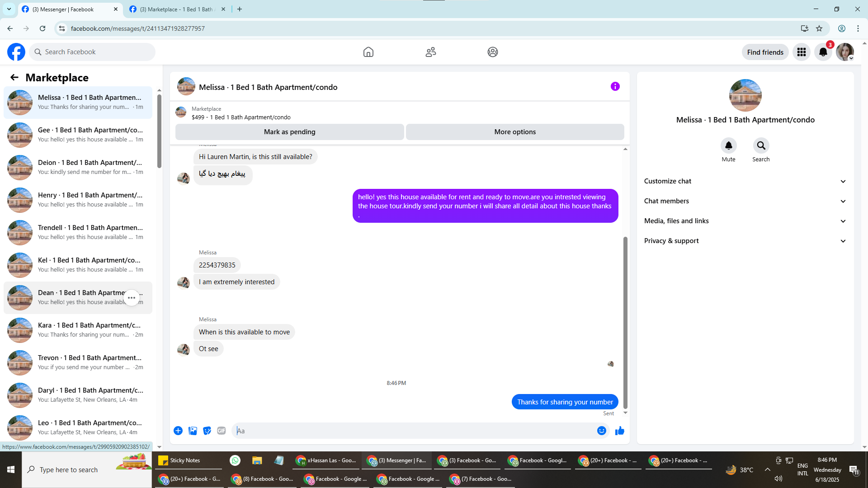Open the Kara conversation
The width and height of the screenshot is (868, 488).
coord(78,330)
